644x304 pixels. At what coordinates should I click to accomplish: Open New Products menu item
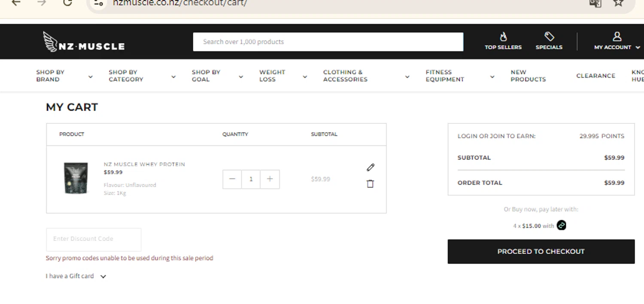(528, 76)
